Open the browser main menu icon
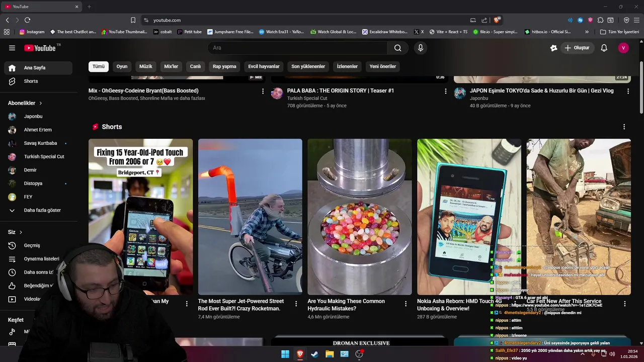The width and height of the screenshot is (644, 362). click(x=636, y=20)
